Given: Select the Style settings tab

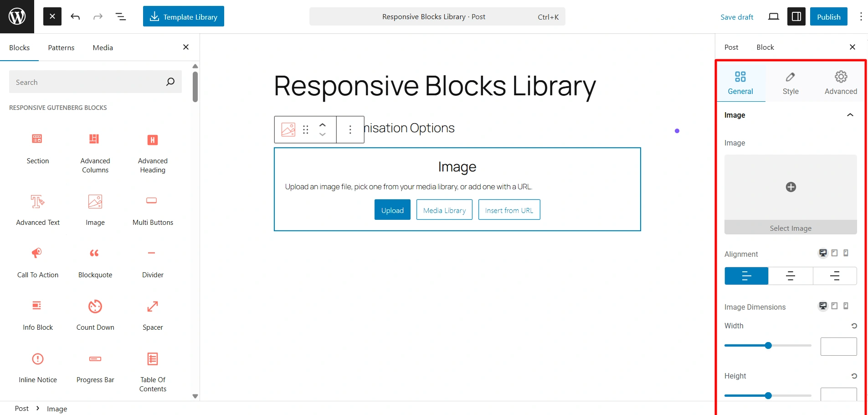Looking at the screenshot, I should pos(791,83).
